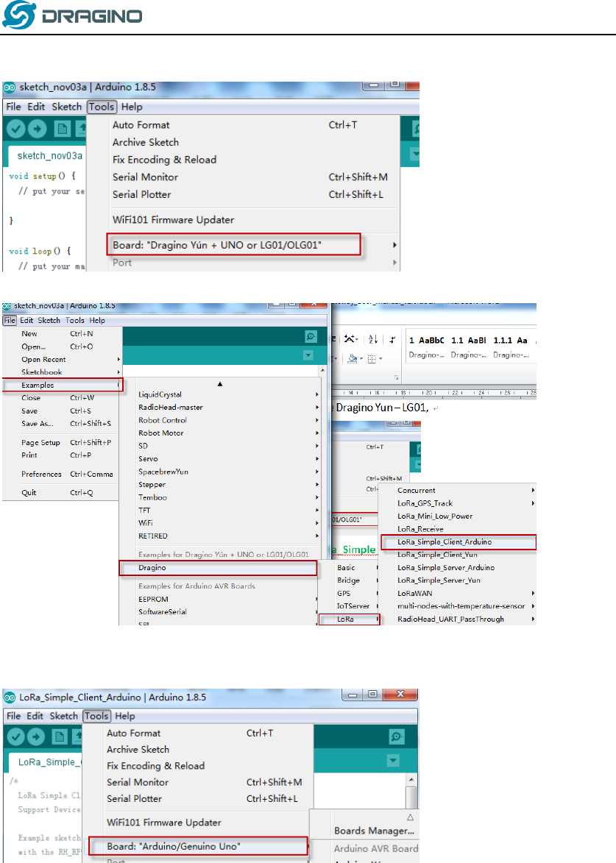Expand the Open Recent submenu arrow

118,360
